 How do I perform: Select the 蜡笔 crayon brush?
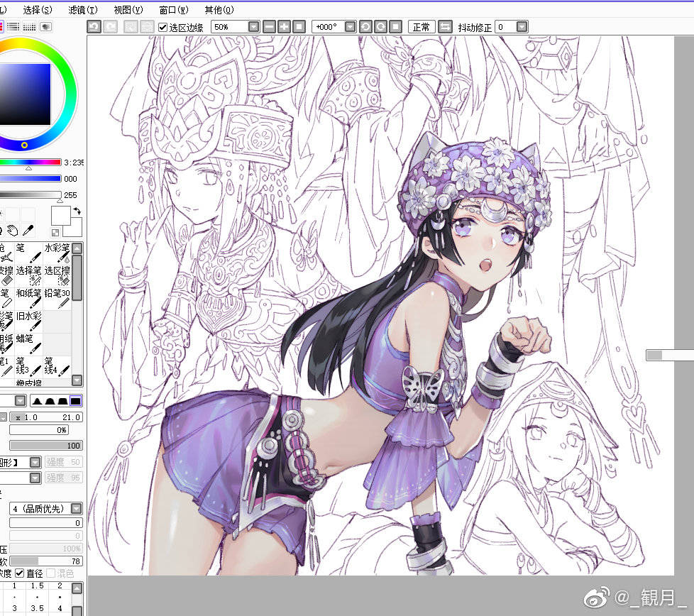pos(28,344)
